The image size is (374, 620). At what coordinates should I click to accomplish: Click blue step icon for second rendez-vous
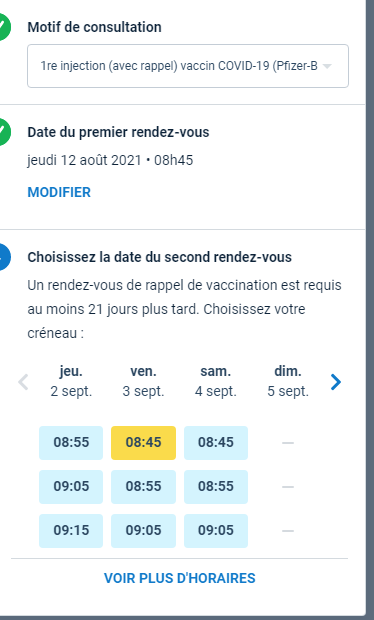pos(4,257)
